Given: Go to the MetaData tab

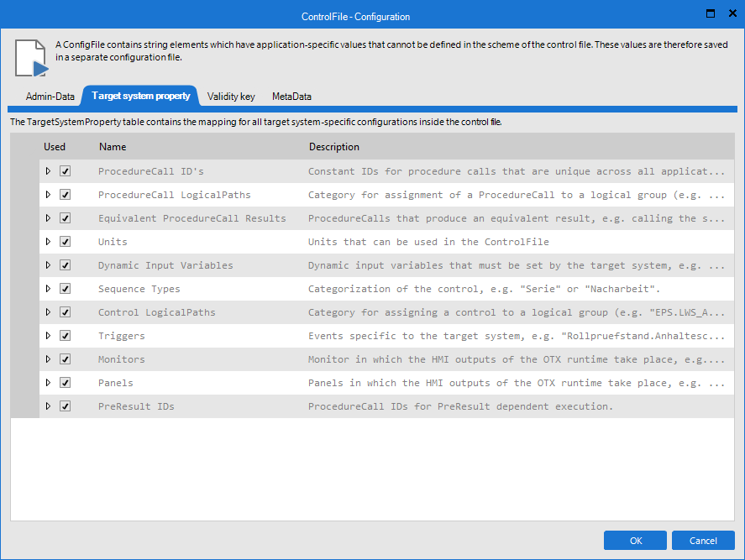Looking at the screenshot, I should (x=291, y=97).
